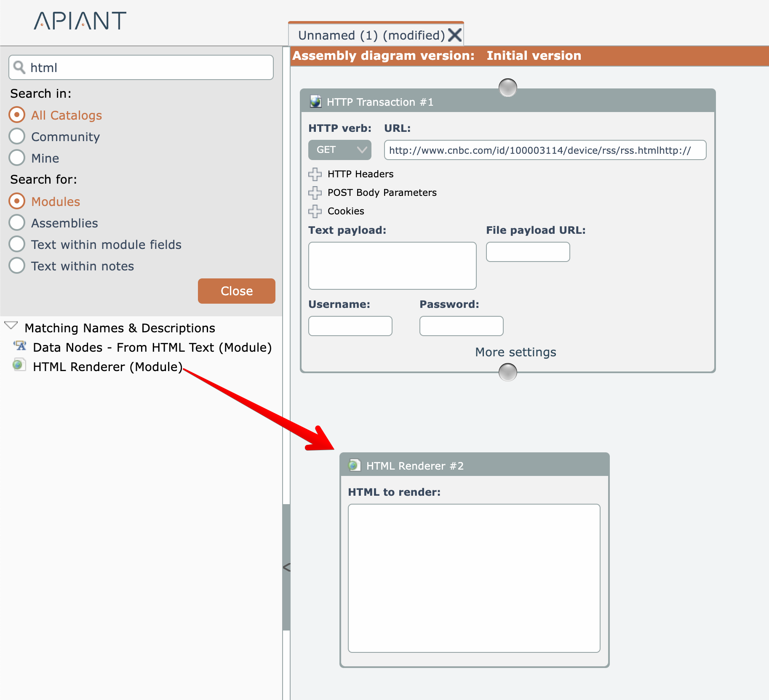
Task: Click the HTML Renderer #2 module icon
Action: click(354, 465)
